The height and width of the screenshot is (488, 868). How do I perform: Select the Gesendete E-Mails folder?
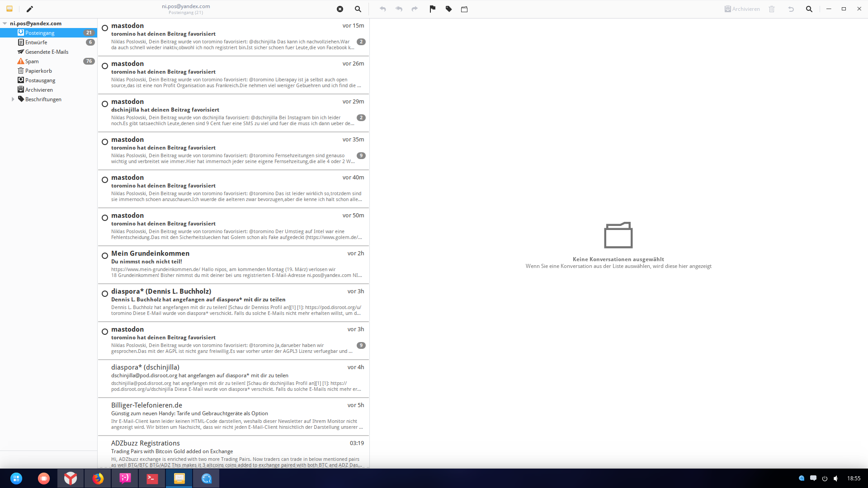point(47,52)
